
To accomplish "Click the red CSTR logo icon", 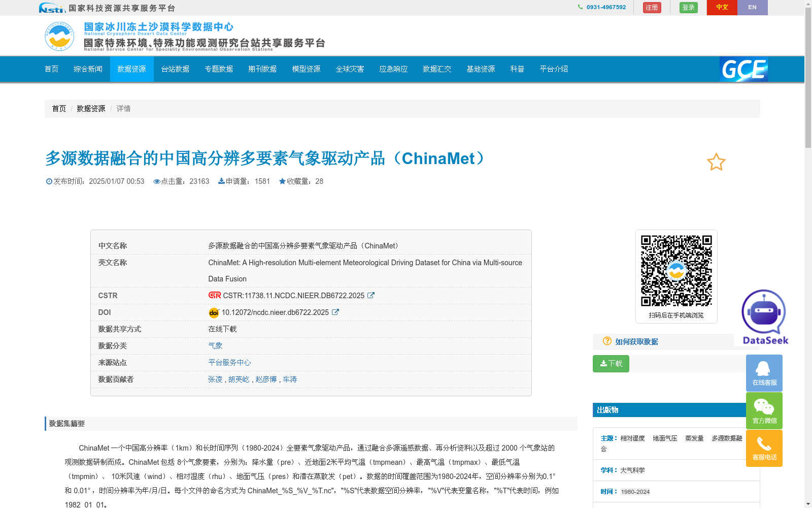I will tap(215, 295).
